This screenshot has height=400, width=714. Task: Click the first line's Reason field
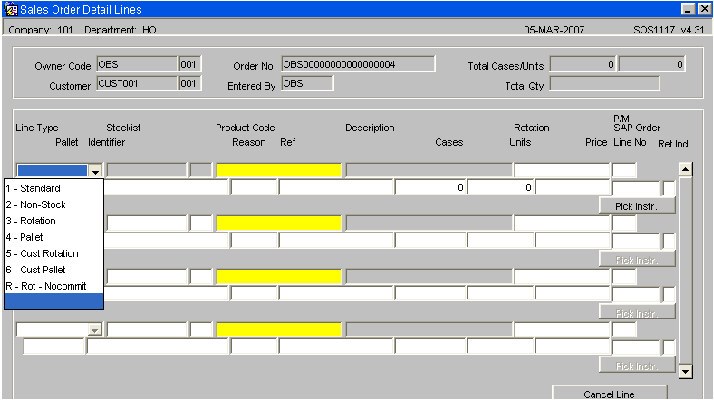click(x=254, y=187)
